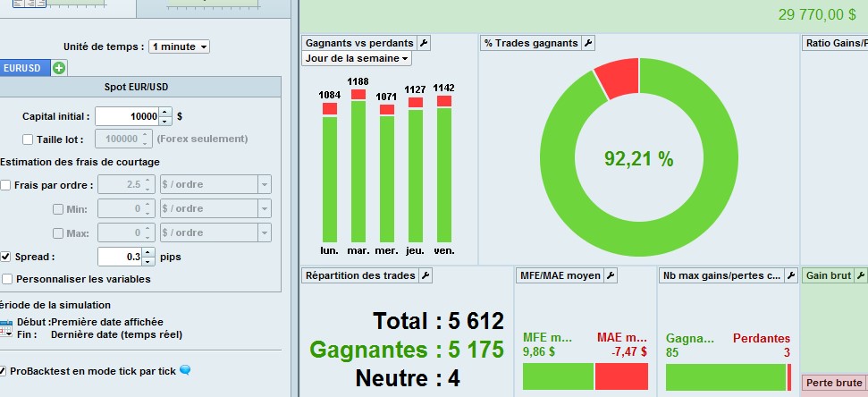Decrease Spread value with down arrow
Screen dimensions: 868x397
[148, 261]
